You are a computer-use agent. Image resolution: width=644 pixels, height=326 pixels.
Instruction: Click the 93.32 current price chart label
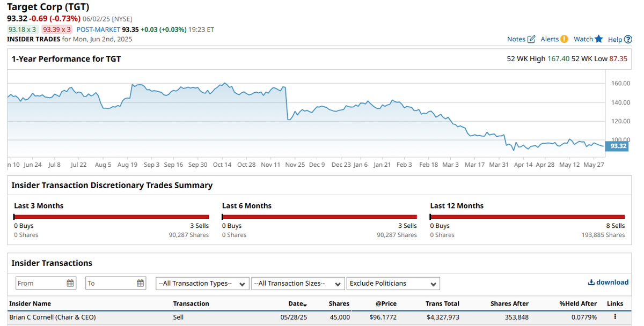tap(617, 146)
